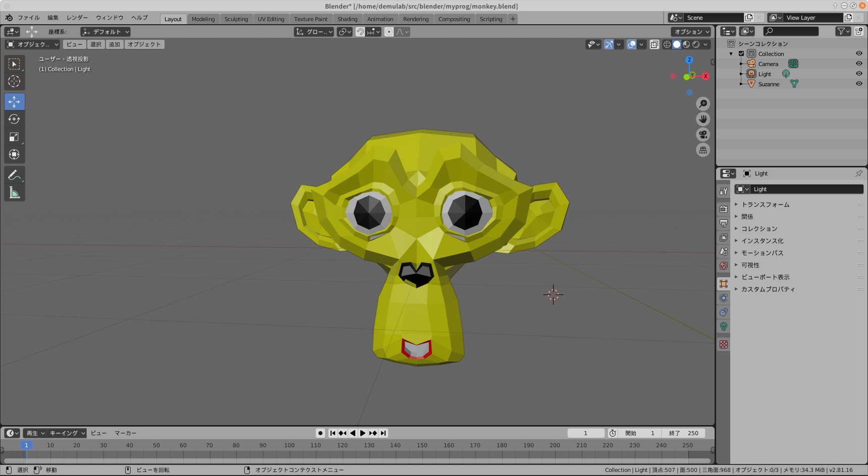
Task: Open the orientation デフォルト dropdown
Action: click(x=105, y=32)
